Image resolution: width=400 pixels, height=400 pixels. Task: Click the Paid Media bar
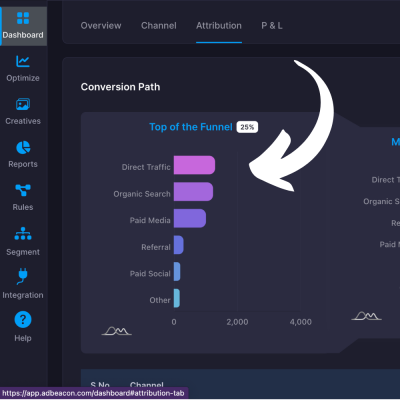tap(190, 218)
